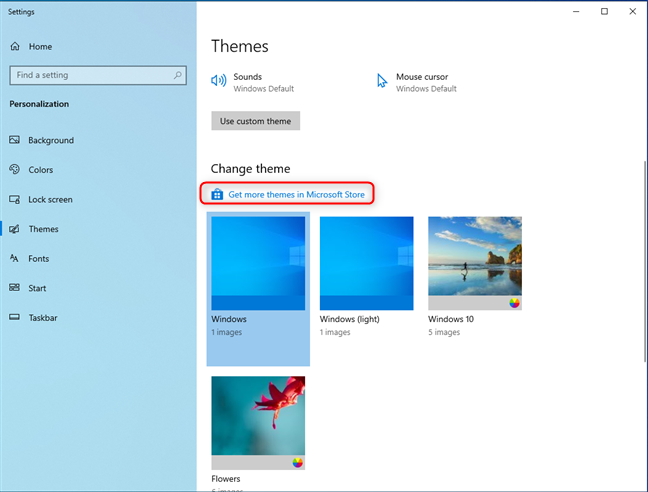Viewport: 648px width, 492px height.
Task: Click the Mouse cursor arrow icon
Action: (382, 81)
